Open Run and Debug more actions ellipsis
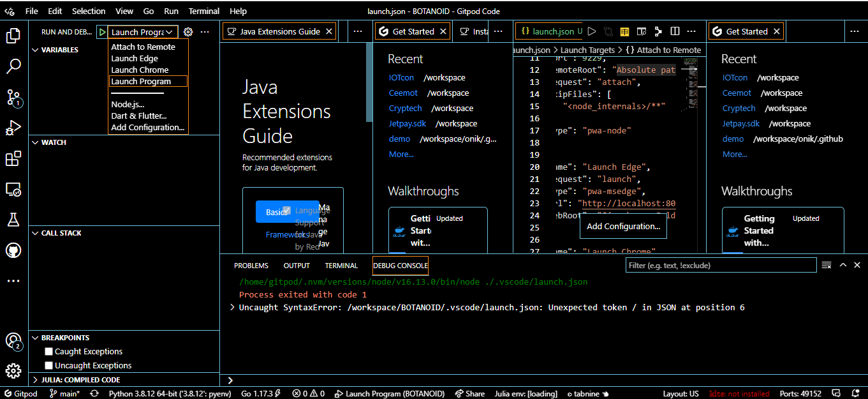 205,32
